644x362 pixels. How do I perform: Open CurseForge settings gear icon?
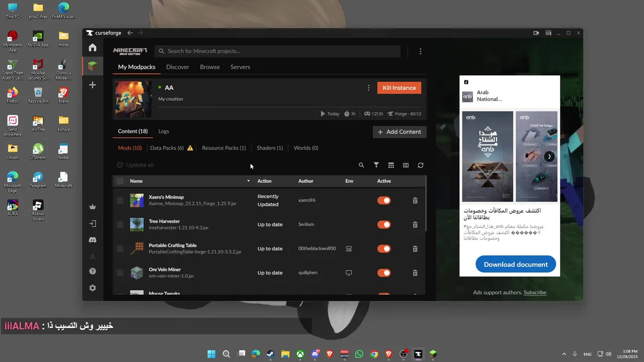(x=93, y=288)
